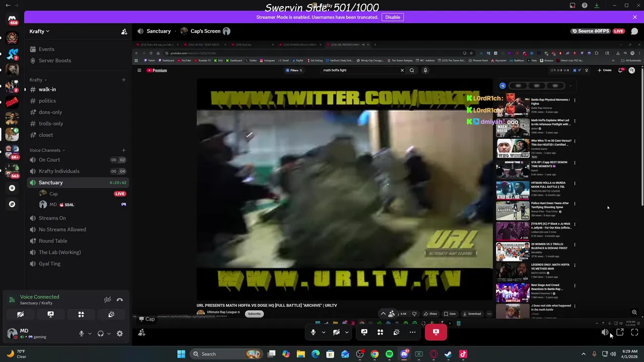Open closet channel
644x362 pixels.
click(78, 135)
